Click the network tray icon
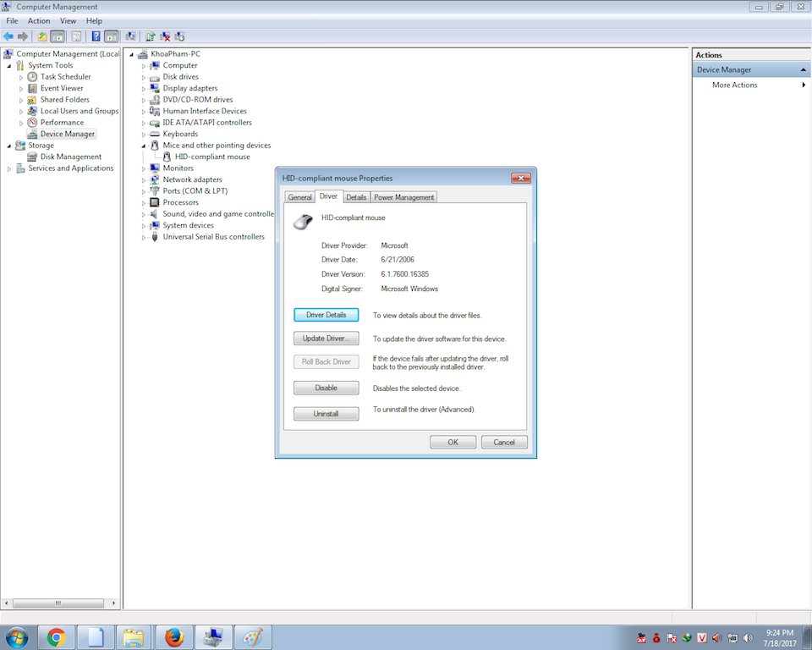 [x=732, y=638]
